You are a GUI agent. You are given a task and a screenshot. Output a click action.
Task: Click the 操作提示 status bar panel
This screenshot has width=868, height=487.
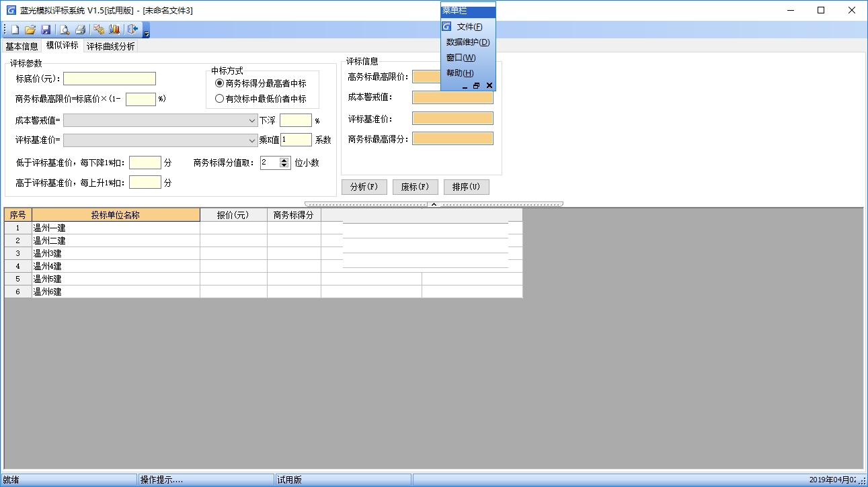click(x=206, y=480)
